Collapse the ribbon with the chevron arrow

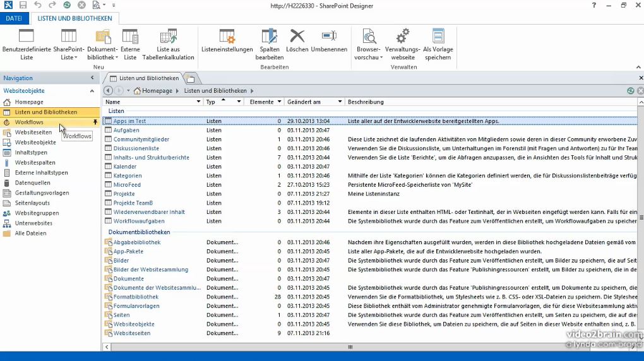click(x=638, y=67)
